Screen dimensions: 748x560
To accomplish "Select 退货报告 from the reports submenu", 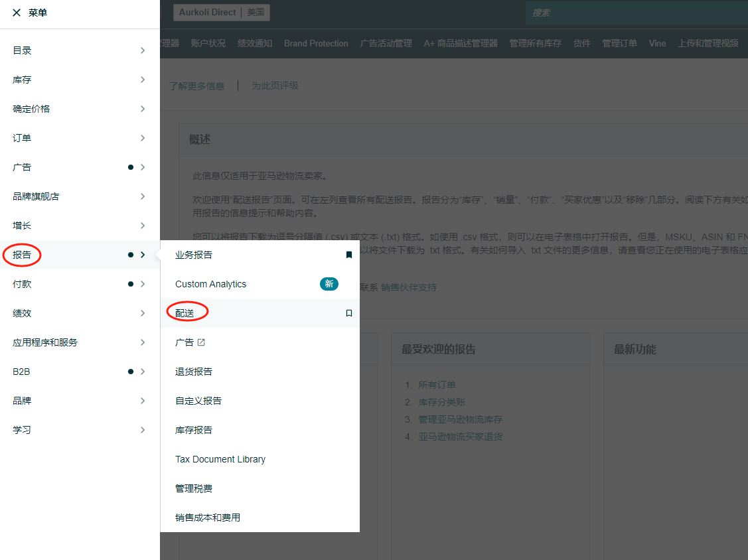I will pyautogui.click(x=194, y=372).
